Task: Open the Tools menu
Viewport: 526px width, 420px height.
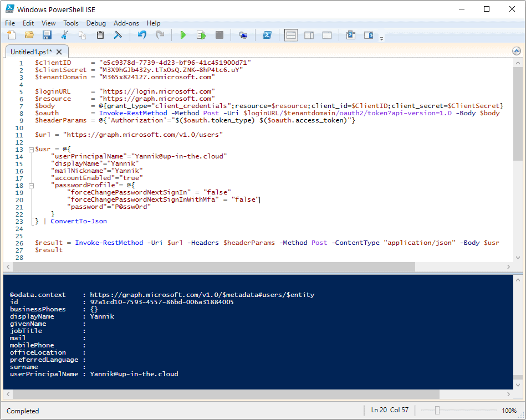Action: pos(71,23)
